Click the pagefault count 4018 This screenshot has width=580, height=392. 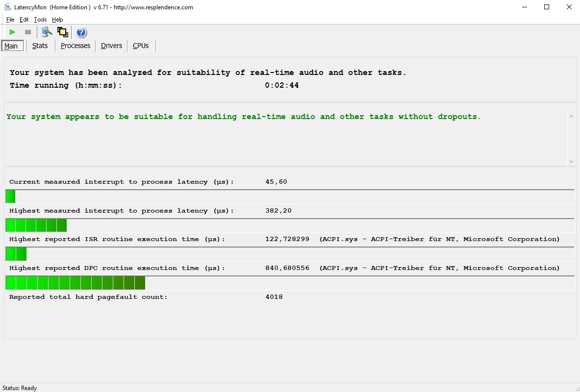coord(274,296)
